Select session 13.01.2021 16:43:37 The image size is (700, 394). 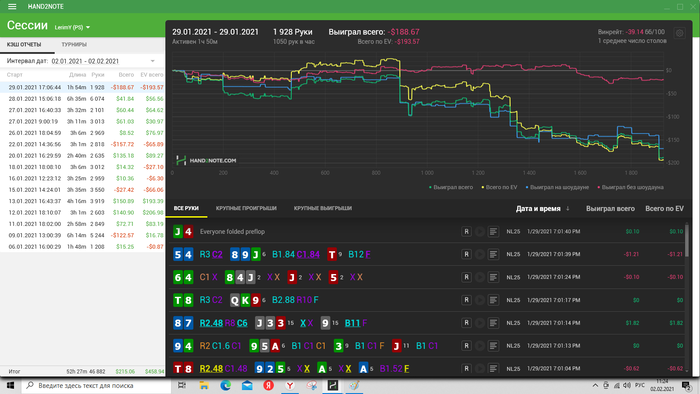click(x=83, y=201)
